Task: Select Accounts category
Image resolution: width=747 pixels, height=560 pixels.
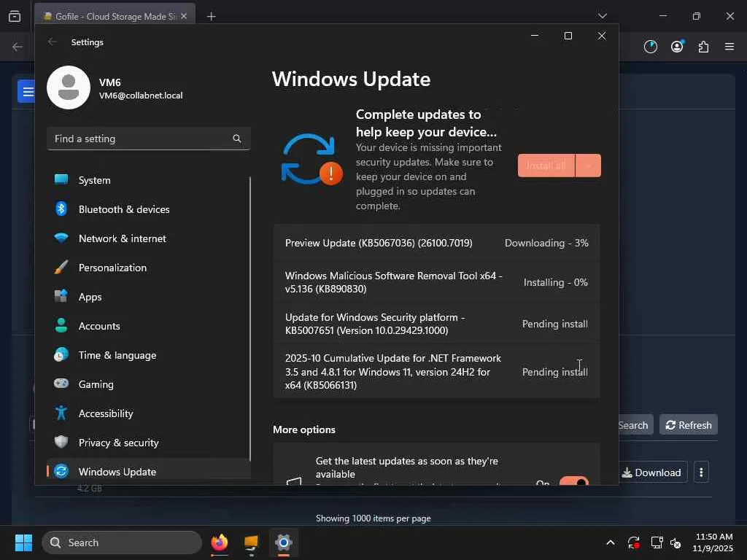Action: [149, 326]
